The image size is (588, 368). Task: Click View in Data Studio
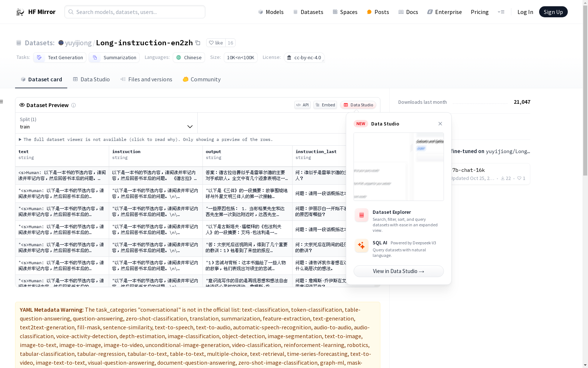[398, 271]
